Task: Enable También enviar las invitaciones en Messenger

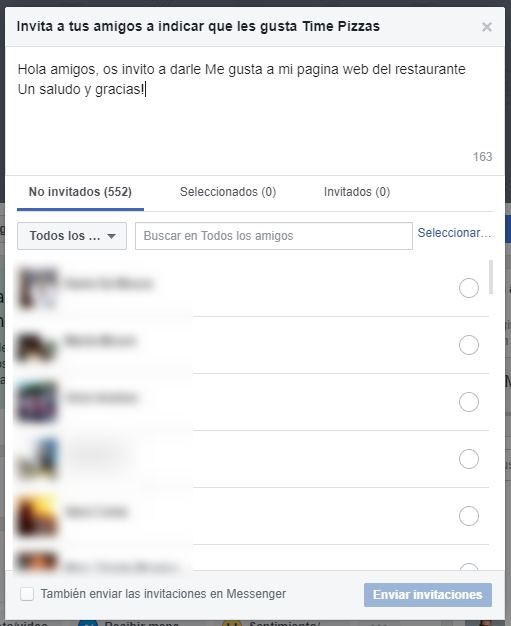Action: pos(27,594)
